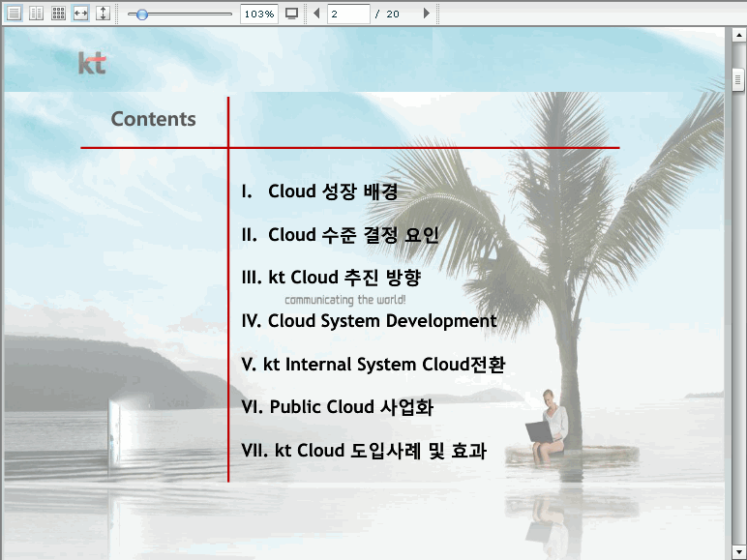Click 'communicating the world!' slogan text
Screen dimensions: 747x560
click(x=345, y=300)
